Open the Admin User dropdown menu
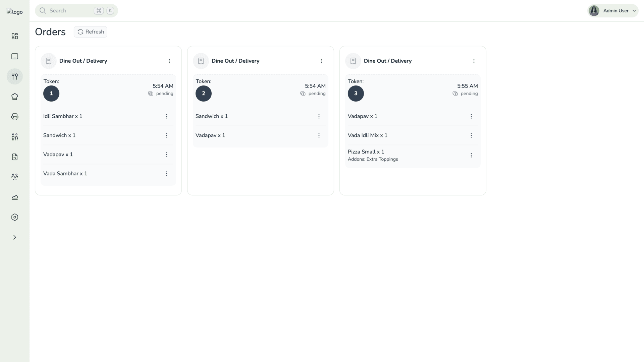 click(613, 11)
